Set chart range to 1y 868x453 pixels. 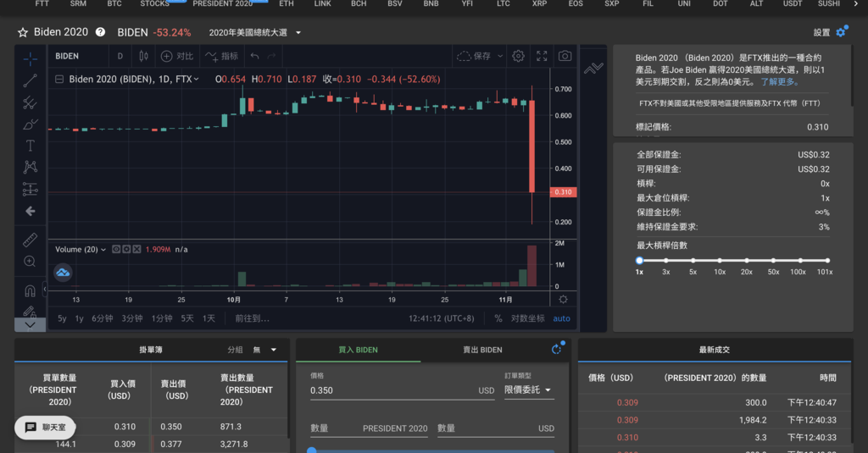pyautogui.click(x=79, y=318)
